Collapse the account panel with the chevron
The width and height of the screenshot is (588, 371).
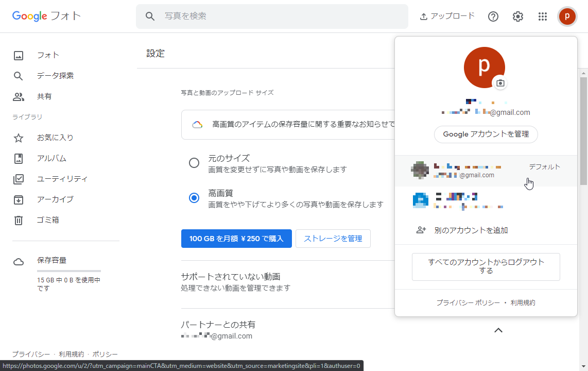pyautogui.click(x=498, y=330)
